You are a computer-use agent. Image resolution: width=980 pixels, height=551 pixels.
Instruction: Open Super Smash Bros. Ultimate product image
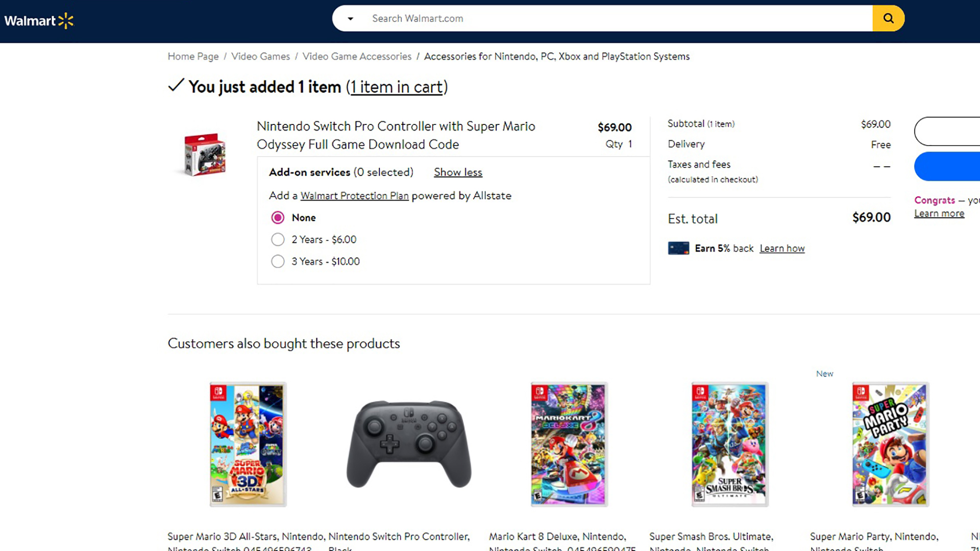[x=729, y=444]
